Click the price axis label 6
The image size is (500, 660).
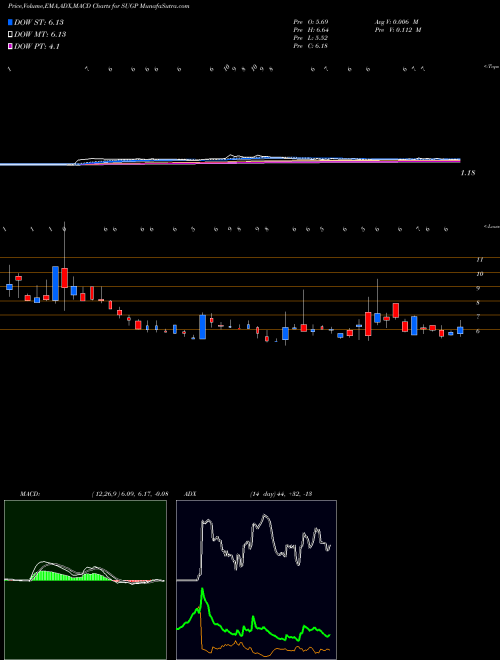[x=478, y=331]
